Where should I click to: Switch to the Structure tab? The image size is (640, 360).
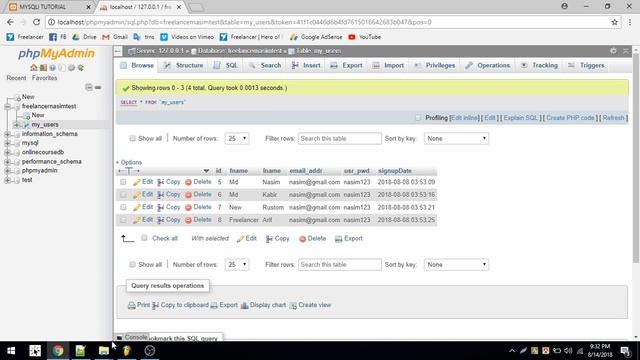coord(183,65)
